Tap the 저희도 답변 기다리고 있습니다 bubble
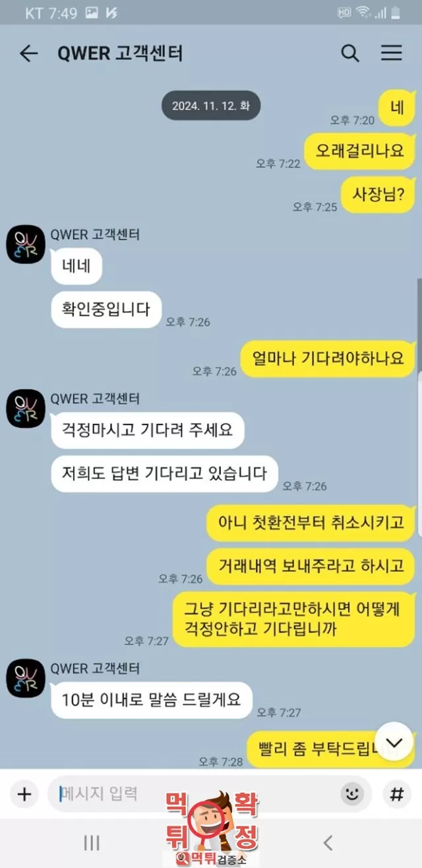 click(165, 473)
